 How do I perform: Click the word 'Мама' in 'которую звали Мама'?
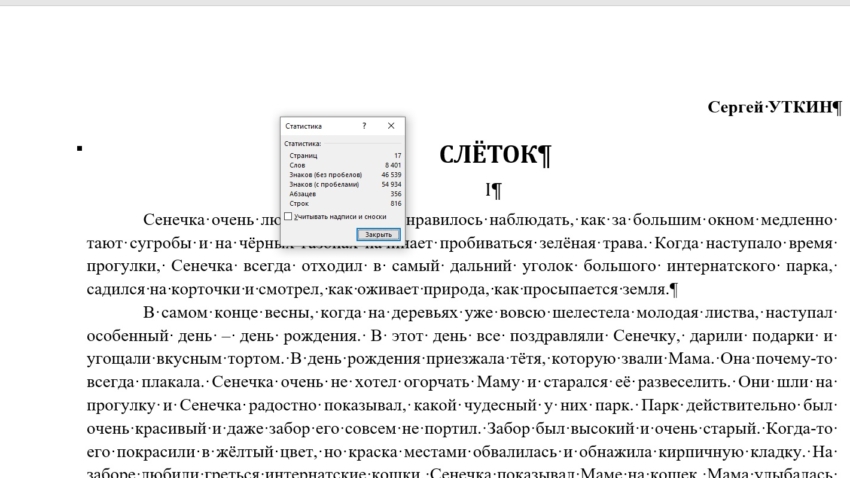coord(691,359)
